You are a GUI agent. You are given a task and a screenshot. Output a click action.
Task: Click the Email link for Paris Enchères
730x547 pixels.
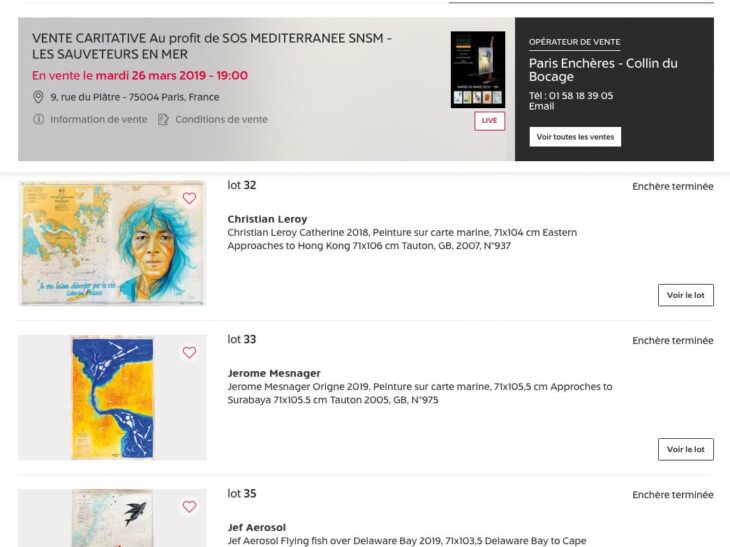(x=541, y=107)
